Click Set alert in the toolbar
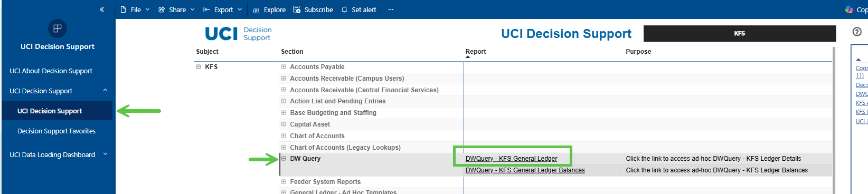This screenshot has width=868, height=194. click(x=358, y=9)
